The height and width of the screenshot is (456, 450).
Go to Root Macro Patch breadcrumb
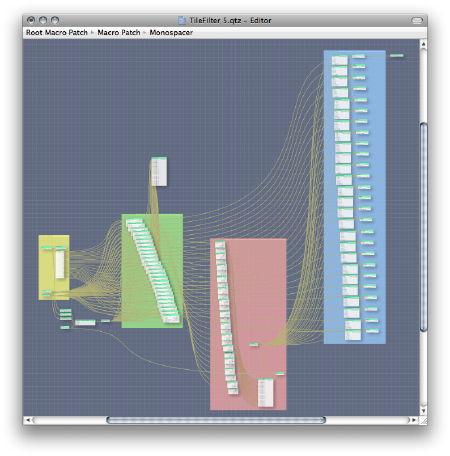pos(57,32)
